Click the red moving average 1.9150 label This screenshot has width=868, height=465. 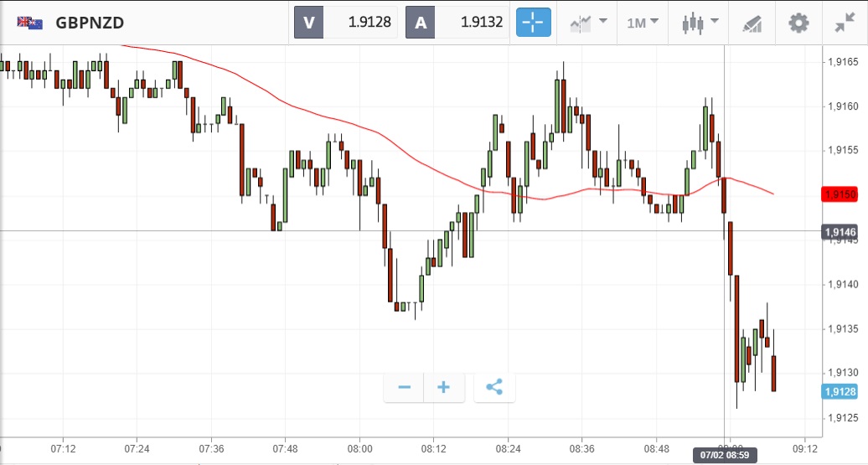(841, 194)
